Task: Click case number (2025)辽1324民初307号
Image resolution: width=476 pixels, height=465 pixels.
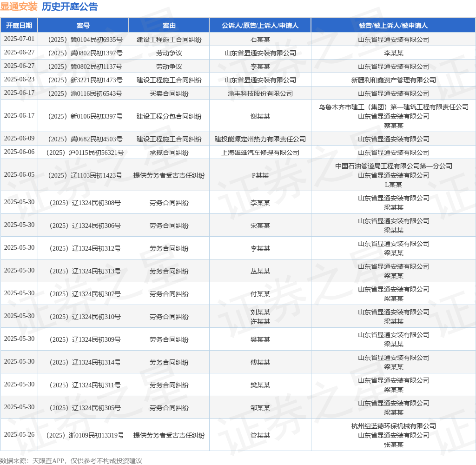Action: point(86,294)
